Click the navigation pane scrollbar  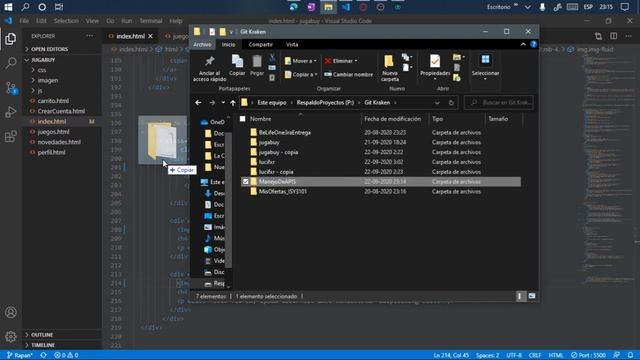coord(228,200)
